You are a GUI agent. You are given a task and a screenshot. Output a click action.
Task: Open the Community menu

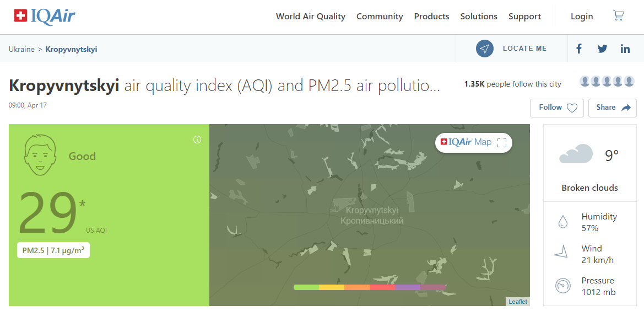[380, 17]
